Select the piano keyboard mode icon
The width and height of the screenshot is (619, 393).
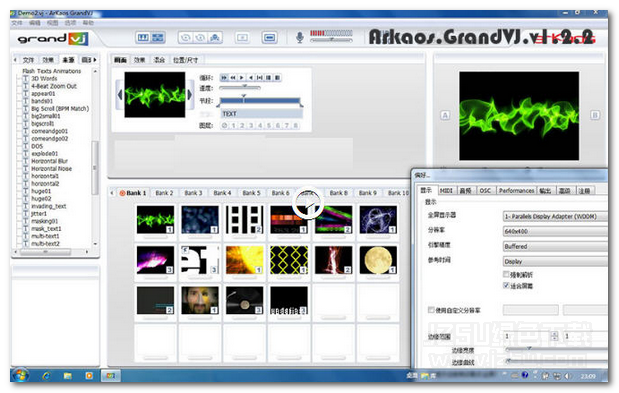point(143,37)
